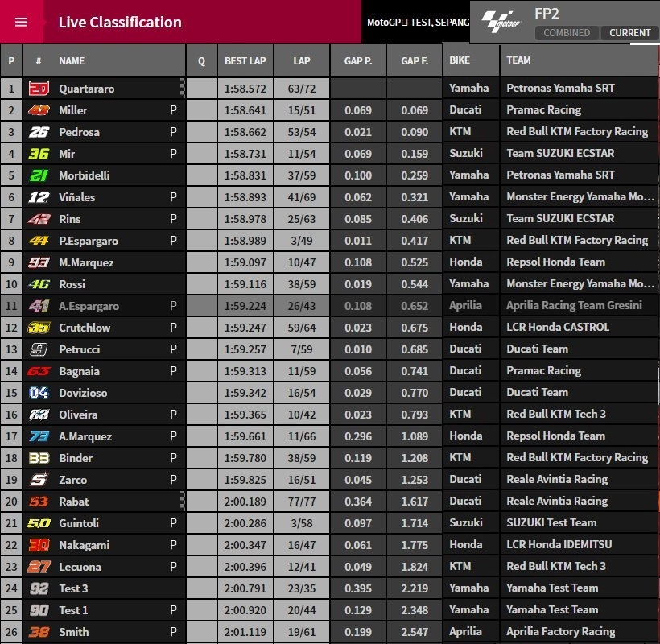The image size is (660, 644).
Task: Select rider name Test 3
Action: pos(73,588)
